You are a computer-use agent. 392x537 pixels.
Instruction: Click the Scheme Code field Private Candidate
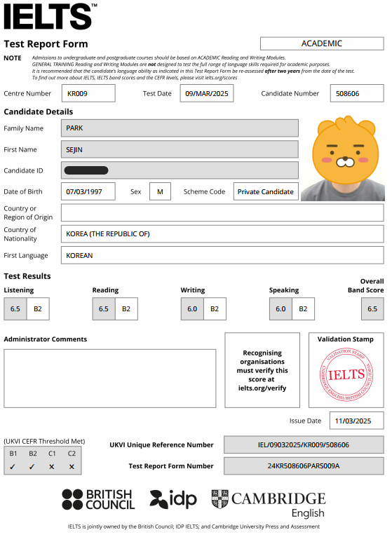(x=266, y=191)
